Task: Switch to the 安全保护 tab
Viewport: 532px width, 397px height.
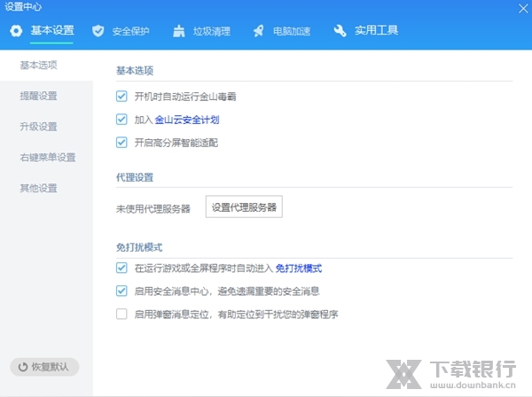Action: (x=130, y=31)
